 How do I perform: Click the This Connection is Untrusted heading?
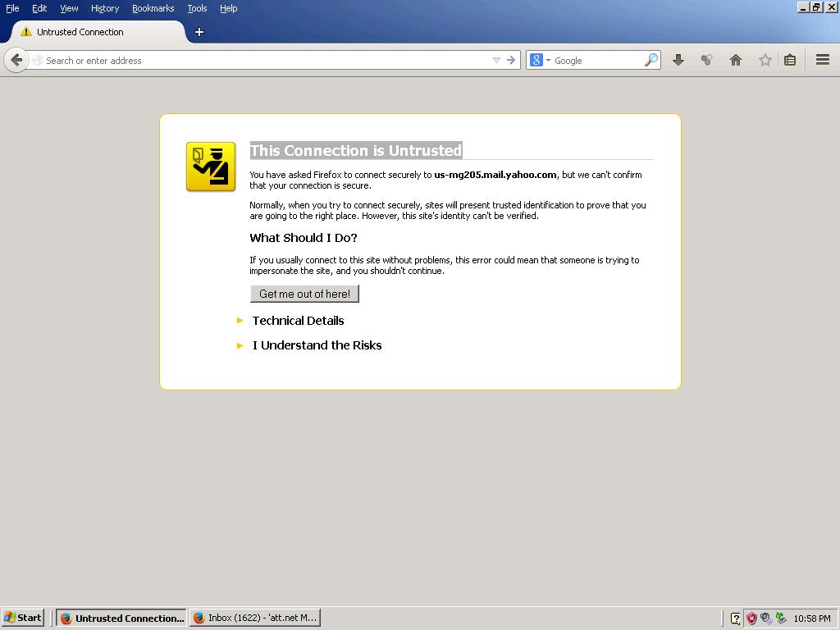click(356, 151)
